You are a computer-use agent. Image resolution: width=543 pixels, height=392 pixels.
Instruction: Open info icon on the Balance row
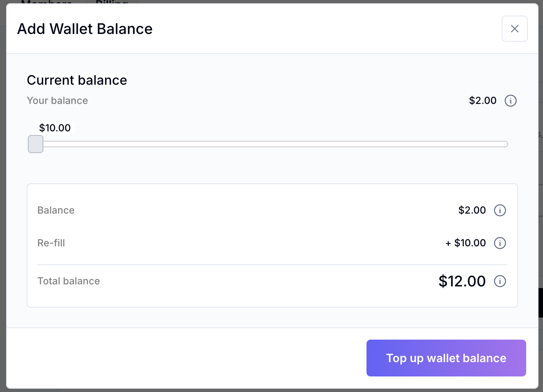[500, 210]
